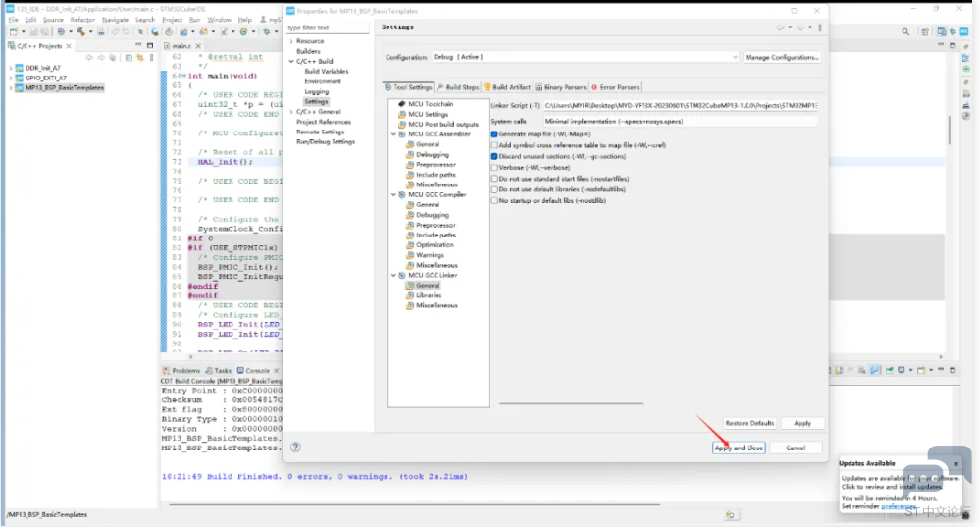Click the Collapse All icon in Projects panel
Screen dimensions: 980x527
[129, 58]
